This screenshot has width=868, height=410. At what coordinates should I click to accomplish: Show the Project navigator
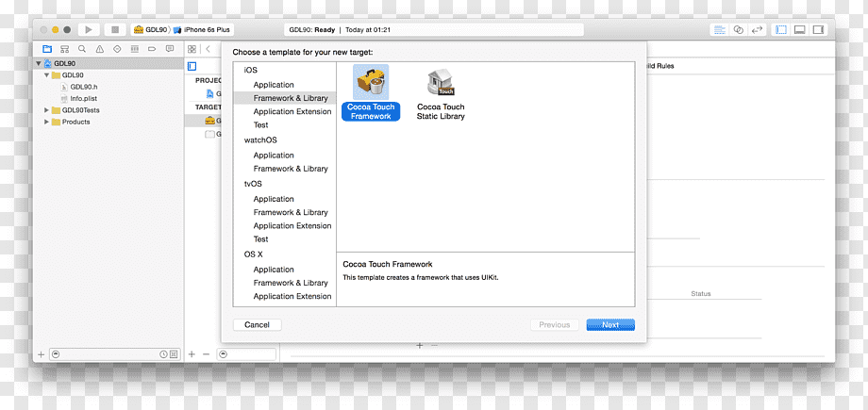pos(47,49)
